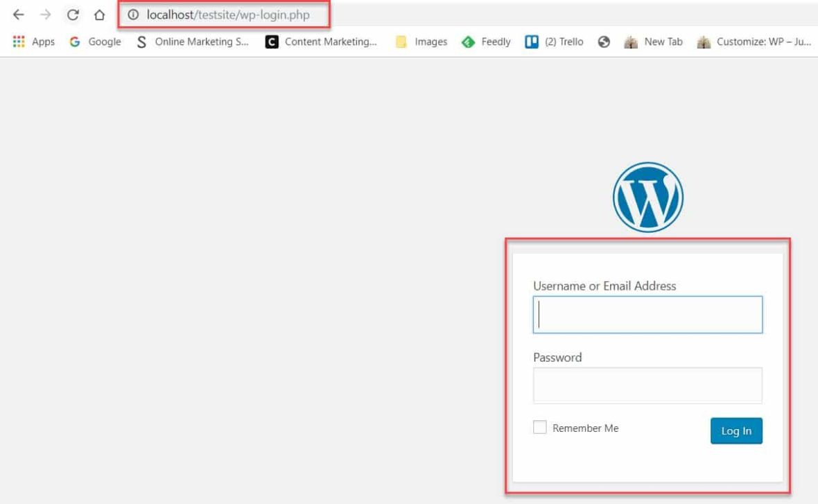Reload the page with refresh icon
Screen dimensions: 818x504
click(x=73, y=15)
